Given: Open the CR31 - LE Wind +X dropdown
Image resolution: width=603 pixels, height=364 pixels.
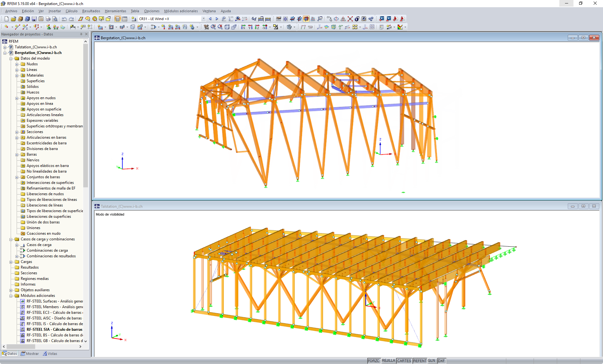Looking at the screenshot, I should [x=204, y=19].
